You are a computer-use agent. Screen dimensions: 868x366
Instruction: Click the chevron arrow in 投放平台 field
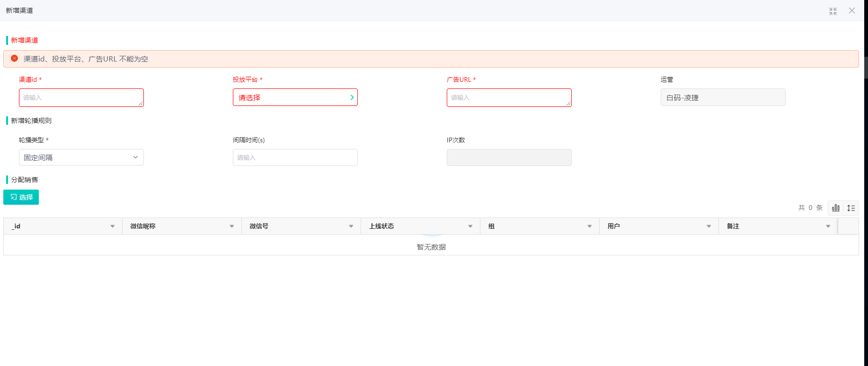(x=352, y=97)
